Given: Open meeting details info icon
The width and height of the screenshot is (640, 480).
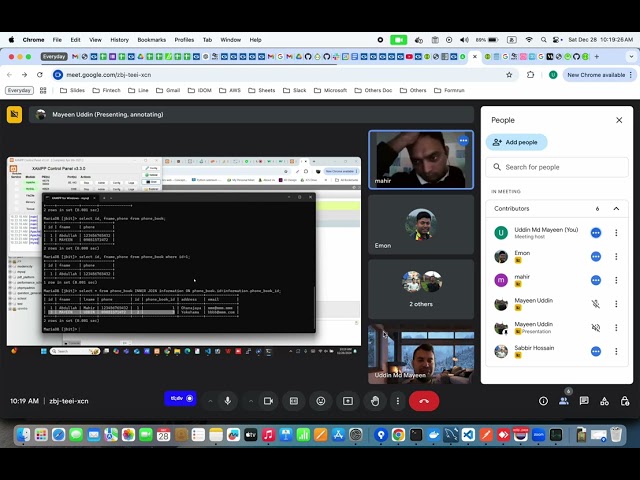Looking at the screenshot, I should (543, 401).
